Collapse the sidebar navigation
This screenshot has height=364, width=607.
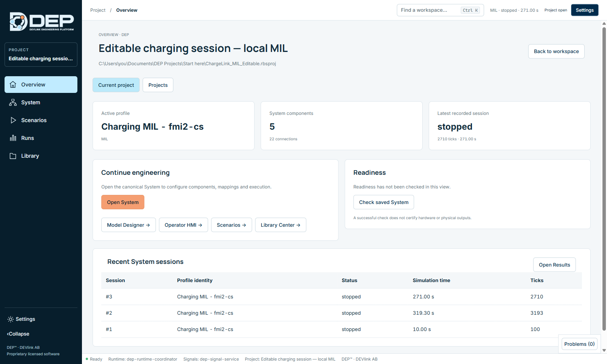18,334
